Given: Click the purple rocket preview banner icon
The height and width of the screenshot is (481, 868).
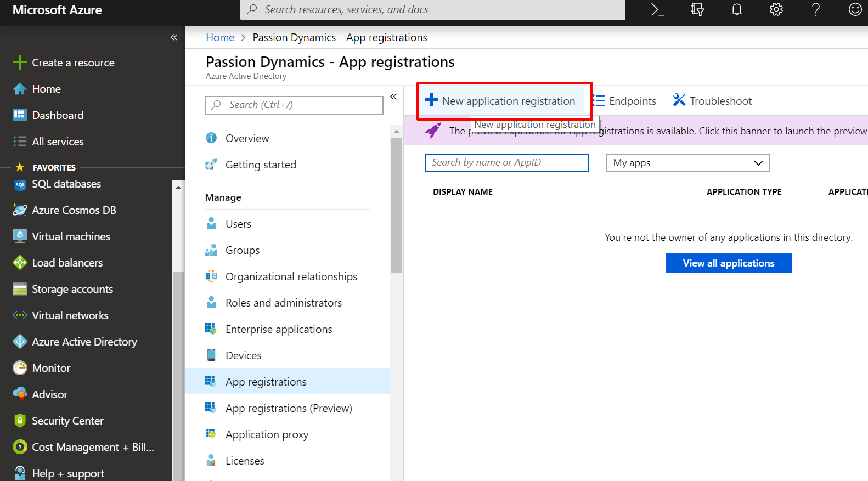Looking at the screenshot, I should (433, 131).
